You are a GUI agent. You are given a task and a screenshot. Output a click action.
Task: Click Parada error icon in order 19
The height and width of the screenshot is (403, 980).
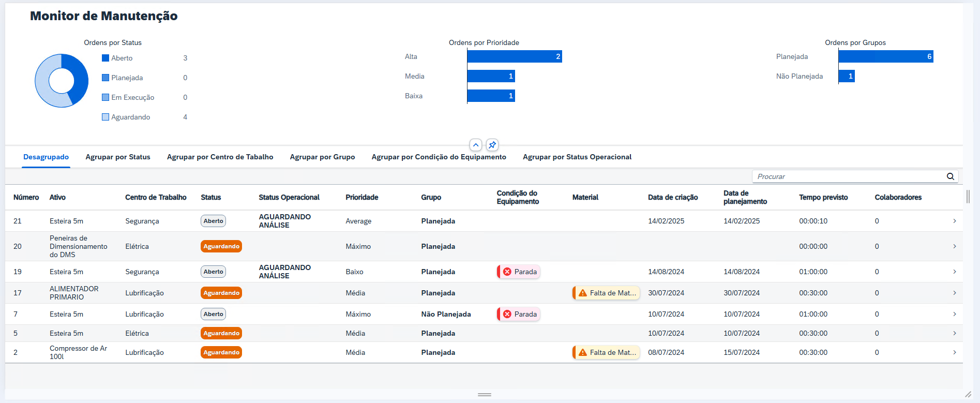pos(507,272)
